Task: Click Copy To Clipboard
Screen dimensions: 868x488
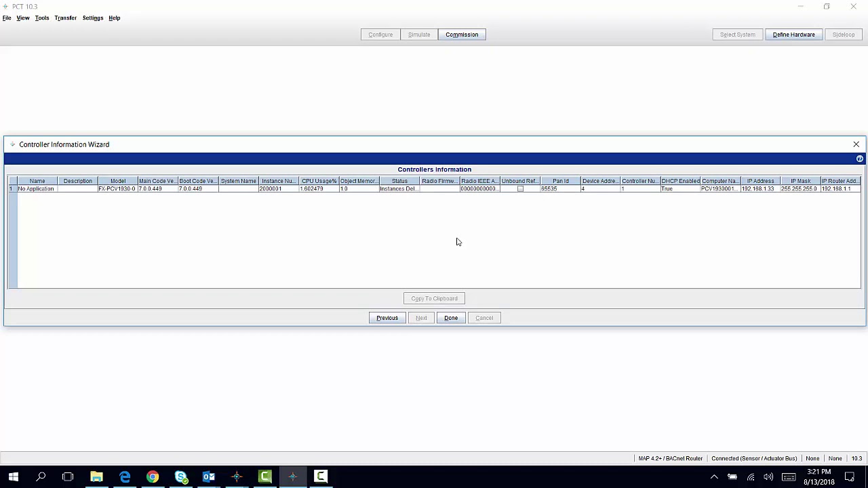Action: tap(434, 298)
